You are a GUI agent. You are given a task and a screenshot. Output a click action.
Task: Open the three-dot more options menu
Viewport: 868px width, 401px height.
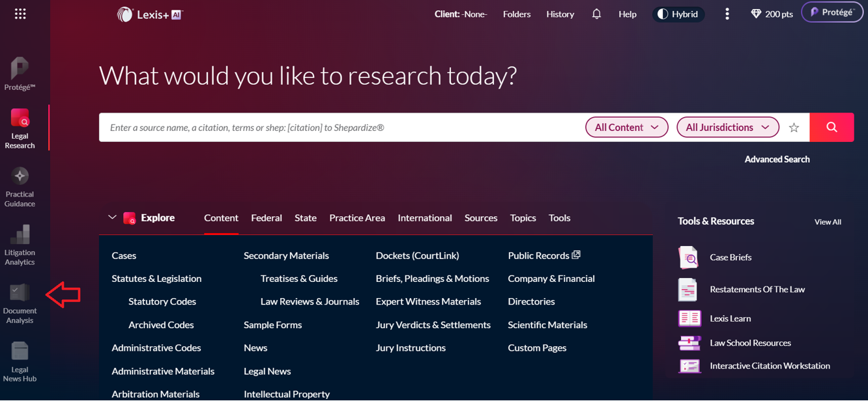tap(727, 14)
